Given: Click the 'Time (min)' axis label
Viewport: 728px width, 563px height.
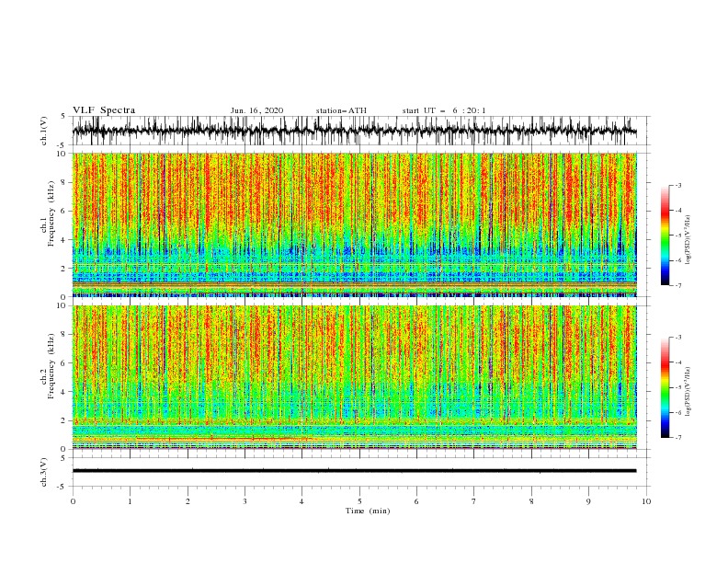Looking at the screenshot, I should 368,511.
